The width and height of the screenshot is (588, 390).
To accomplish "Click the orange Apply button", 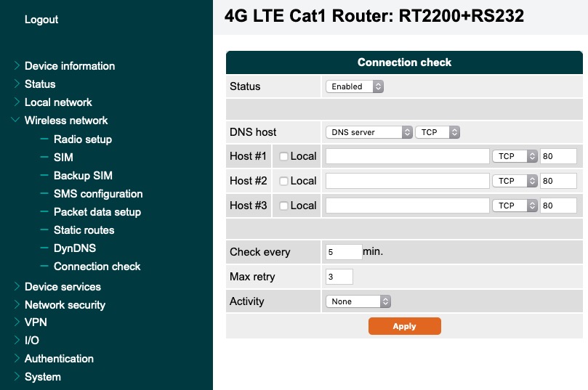I will (x=404, y=326).
